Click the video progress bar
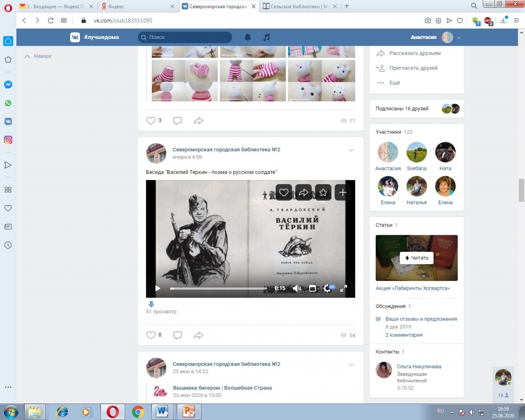 [x=218, y=288]
